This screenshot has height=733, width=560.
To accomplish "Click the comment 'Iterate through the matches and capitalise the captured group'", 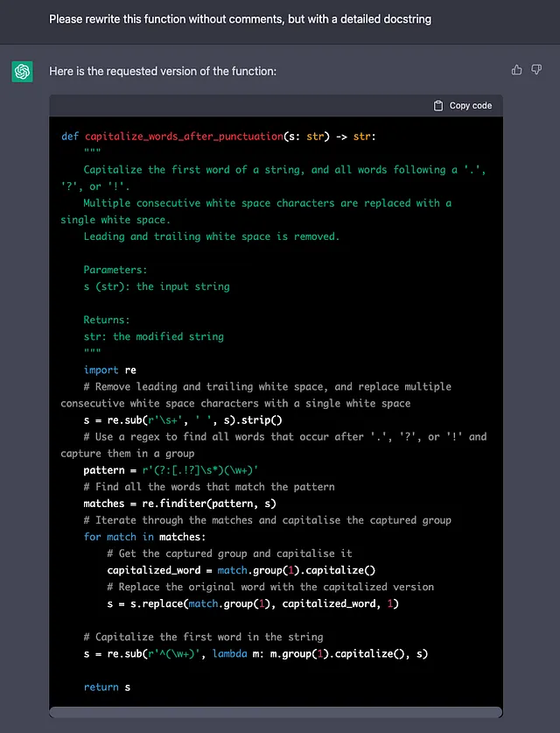I will [x=267, y=520].
